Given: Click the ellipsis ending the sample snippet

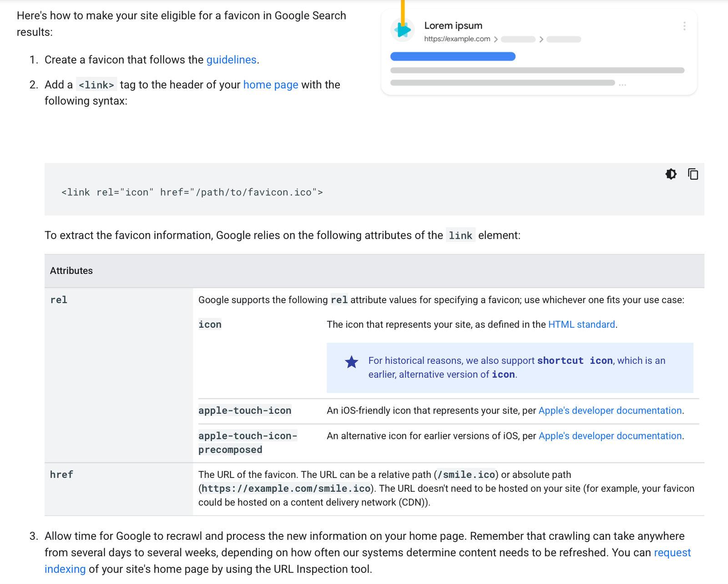Looking at the screenshot, I should [622, 85].
